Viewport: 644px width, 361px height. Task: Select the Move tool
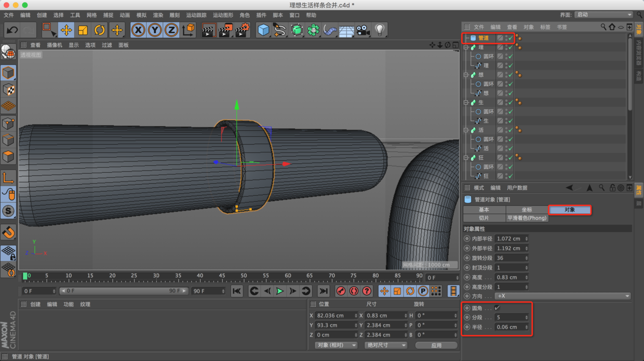(66, 30)
